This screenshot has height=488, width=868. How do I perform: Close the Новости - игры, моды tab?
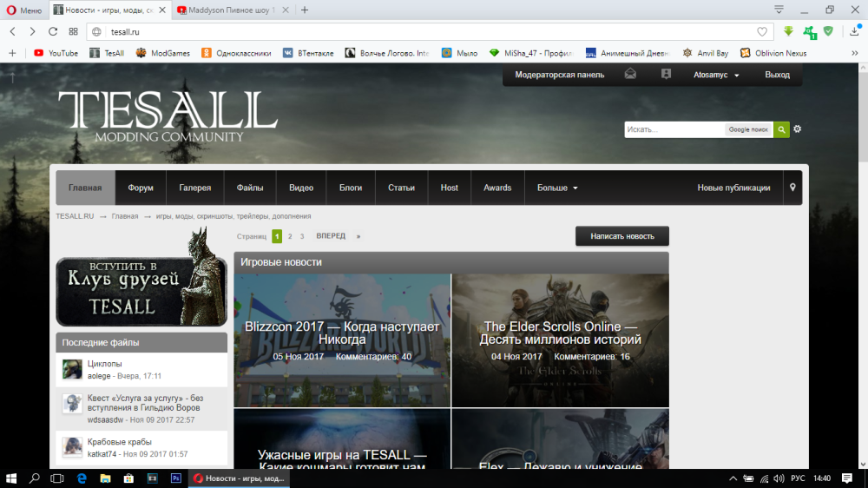[162, 10]
